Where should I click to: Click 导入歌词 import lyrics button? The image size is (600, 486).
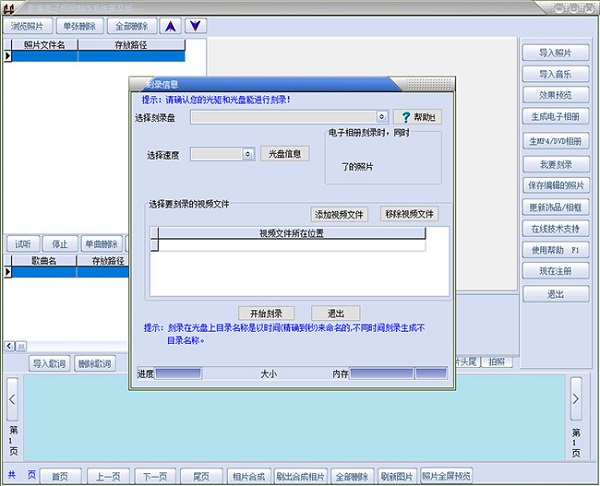49,363
